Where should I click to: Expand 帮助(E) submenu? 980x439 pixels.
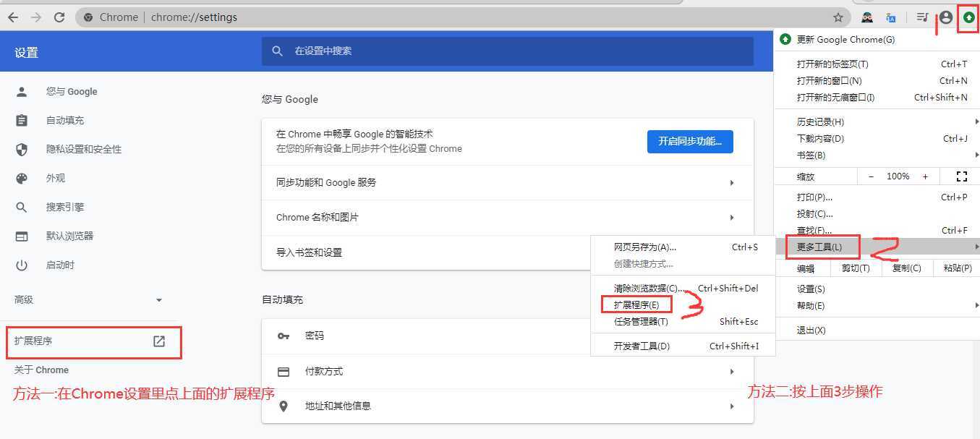point(877,306)
